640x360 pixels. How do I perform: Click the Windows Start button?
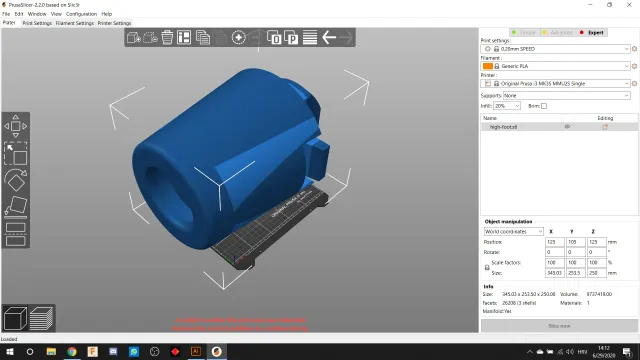coord(10,351)
